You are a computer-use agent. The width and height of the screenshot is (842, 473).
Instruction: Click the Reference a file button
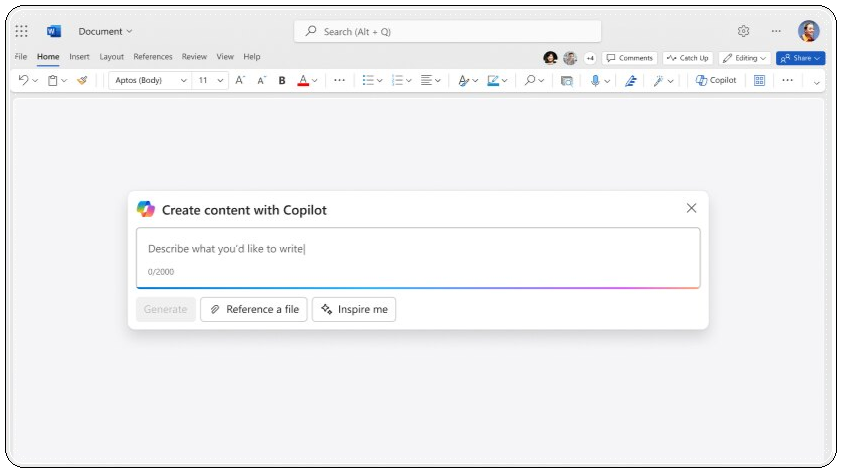253,309
